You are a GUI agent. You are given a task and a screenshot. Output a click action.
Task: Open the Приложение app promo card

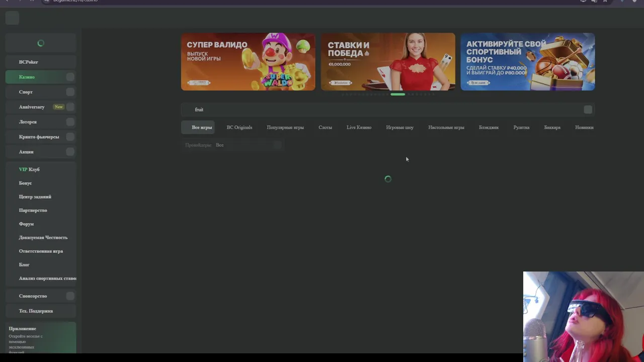point(41,338)
